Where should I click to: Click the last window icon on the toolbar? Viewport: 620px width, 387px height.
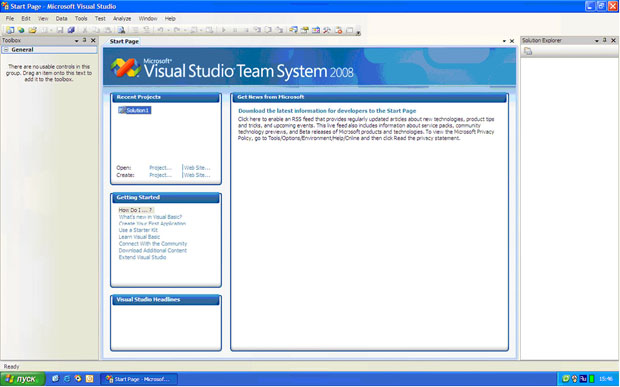pos(350,30)
